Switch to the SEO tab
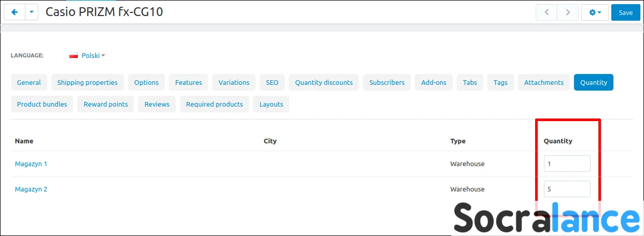This screenshot has height=236, width=644. [x=272, y=82]
